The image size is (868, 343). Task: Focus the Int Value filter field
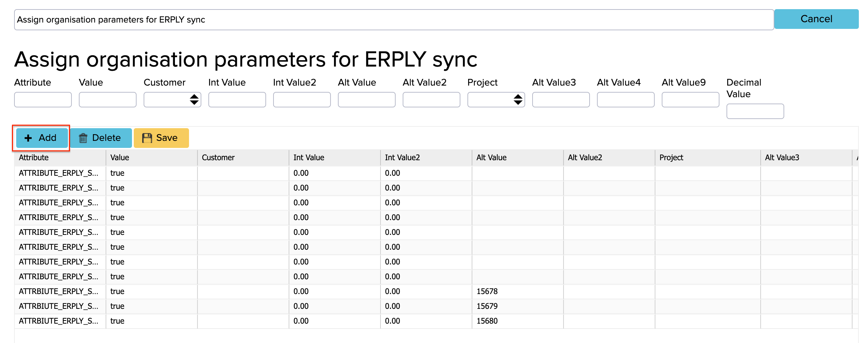coord(237,100)
